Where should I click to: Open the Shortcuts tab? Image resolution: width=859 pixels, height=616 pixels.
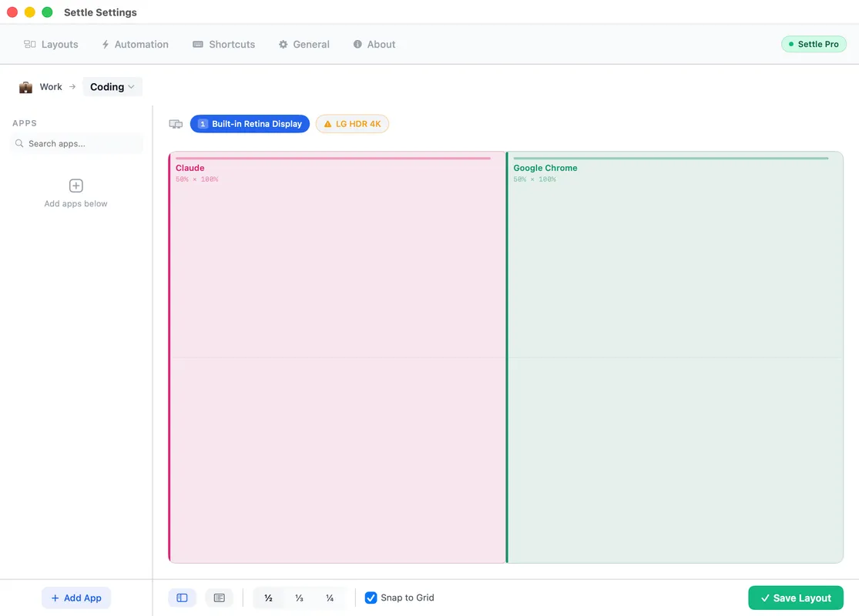tap(223, 45)
